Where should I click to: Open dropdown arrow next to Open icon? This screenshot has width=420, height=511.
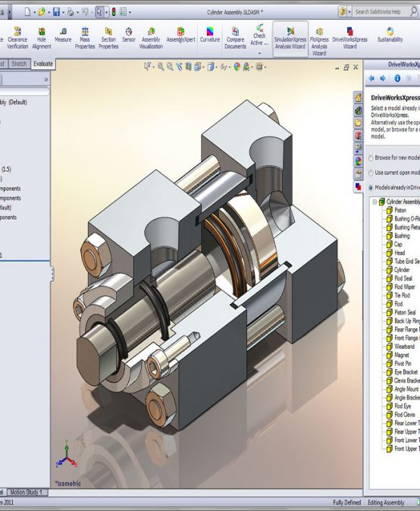pyautogui.click(x=49, y=12)
